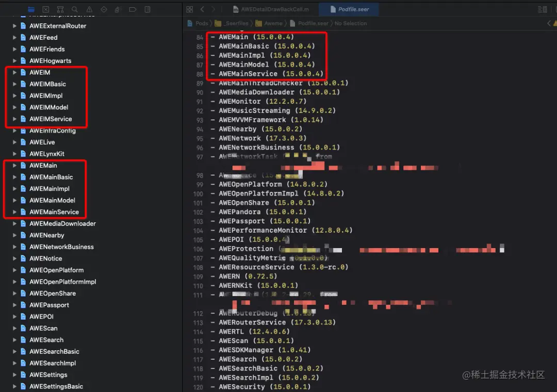Click line 104 text AWEPerformanceMonitor (12.8.0.4)

(x=286, y=231)
